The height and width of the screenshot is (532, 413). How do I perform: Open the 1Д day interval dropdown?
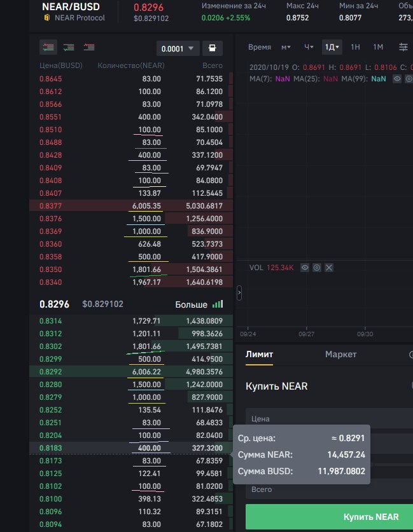(332, 47)
